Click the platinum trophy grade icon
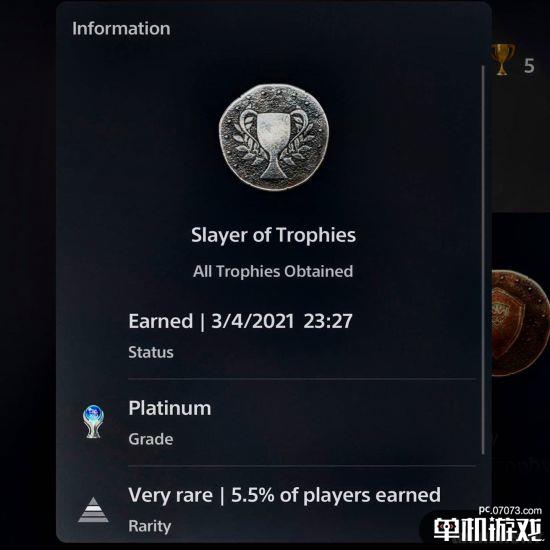 point(93,421)
